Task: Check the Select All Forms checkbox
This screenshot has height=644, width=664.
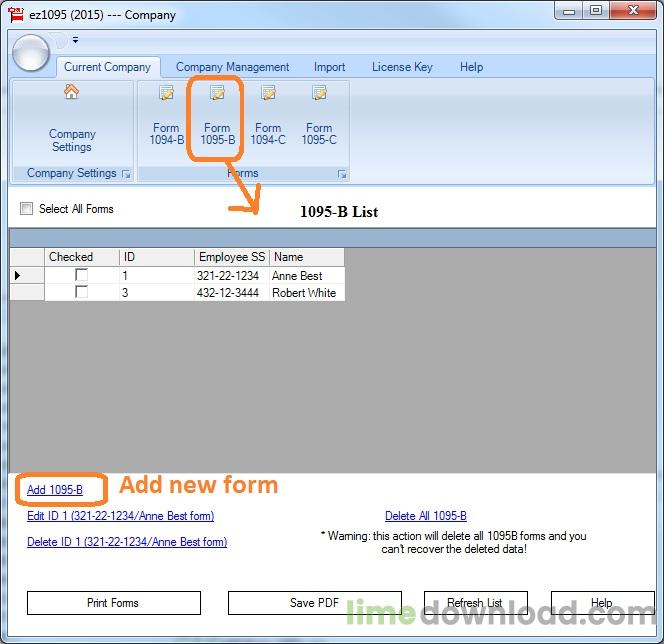Action: 26,208
